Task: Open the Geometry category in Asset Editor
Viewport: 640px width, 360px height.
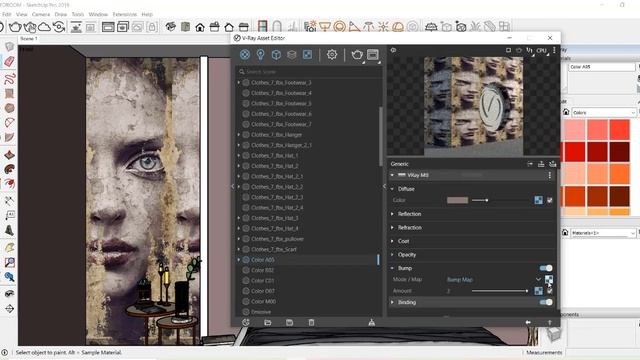Action: click(276, 55)
